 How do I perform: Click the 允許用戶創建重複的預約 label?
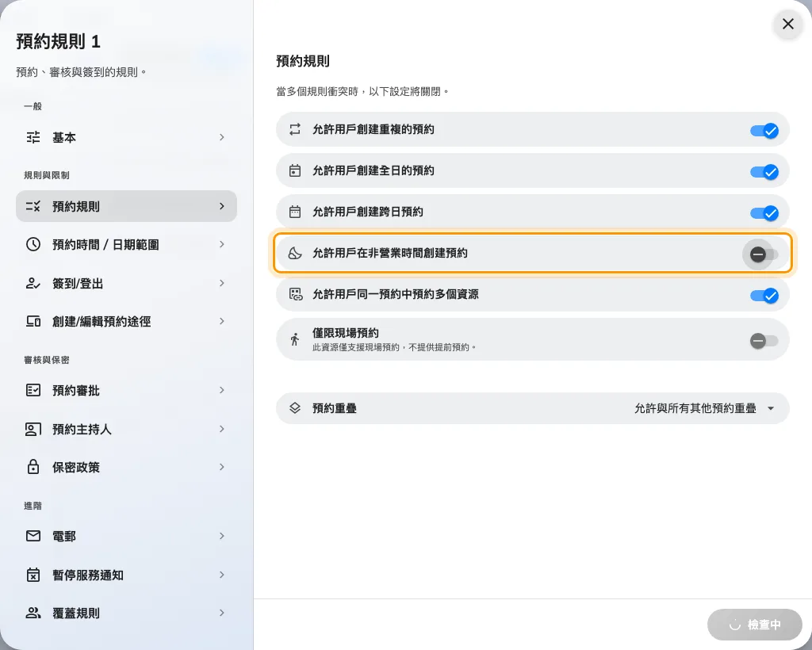tap(373, 129)
